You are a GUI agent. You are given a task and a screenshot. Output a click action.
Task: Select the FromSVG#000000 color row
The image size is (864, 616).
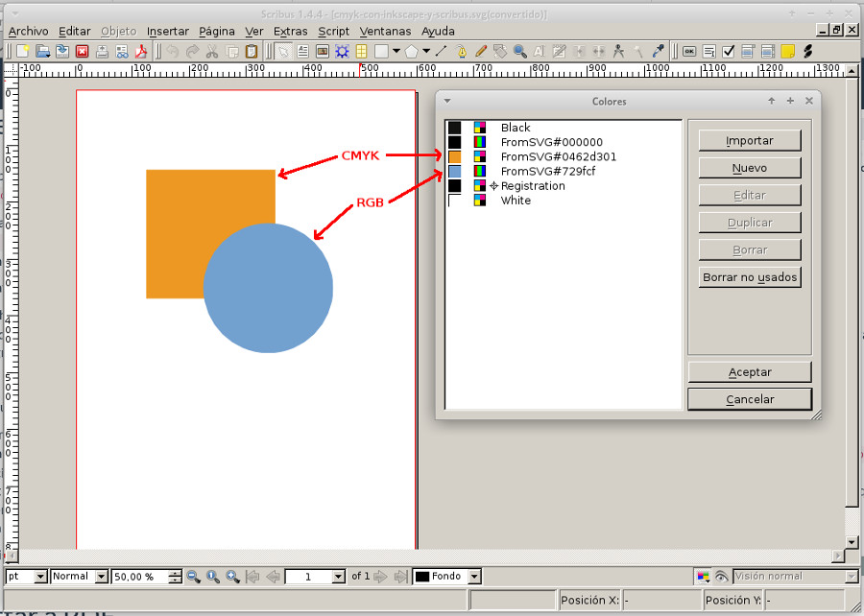(x=564, y=142)
